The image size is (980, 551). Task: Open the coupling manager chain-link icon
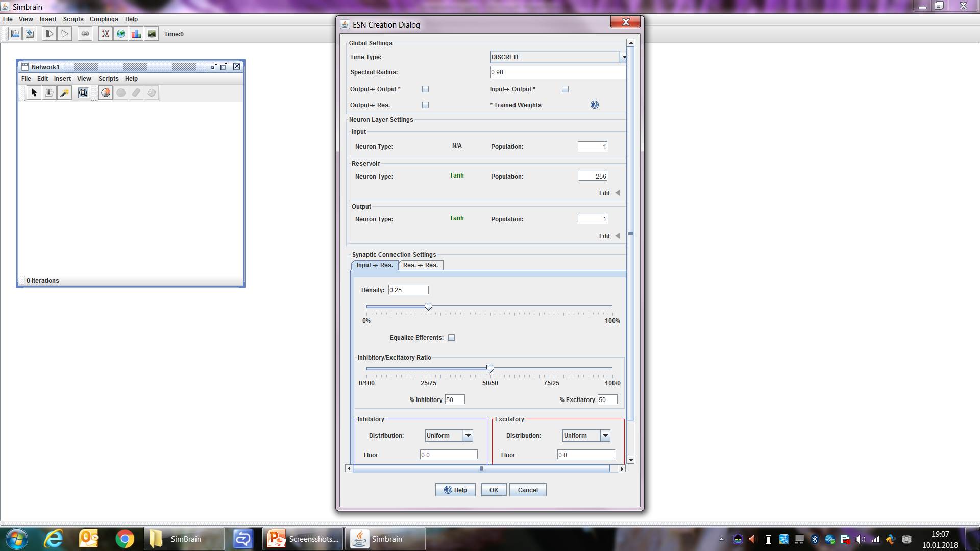[x=85, y=34]
